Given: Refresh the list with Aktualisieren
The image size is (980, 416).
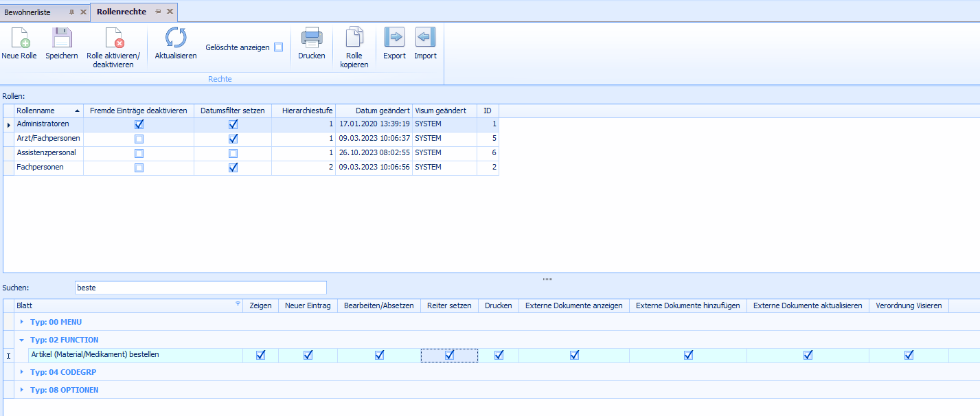Looking at the screenshot, I should pos(176,38).
